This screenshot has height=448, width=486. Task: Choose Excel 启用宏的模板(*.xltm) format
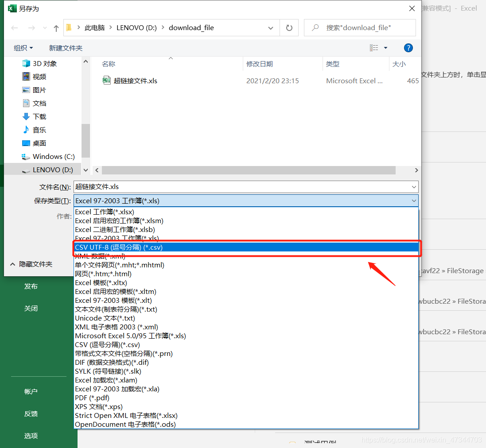click(246, 292)
